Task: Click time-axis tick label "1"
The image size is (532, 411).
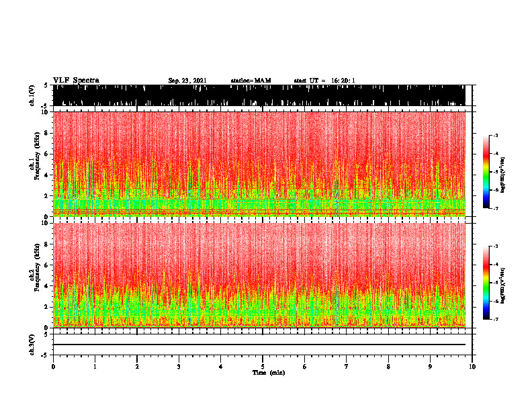Action: tap(95, 367)
